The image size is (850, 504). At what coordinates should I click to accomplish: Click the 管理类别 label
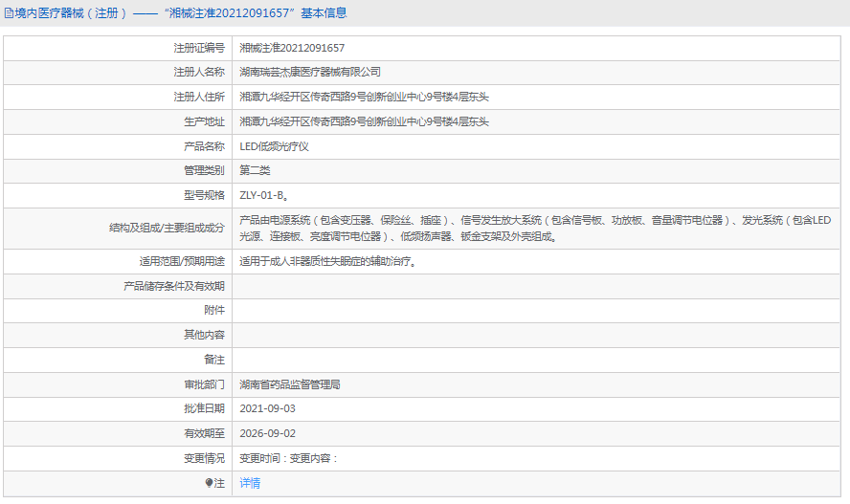204,170
